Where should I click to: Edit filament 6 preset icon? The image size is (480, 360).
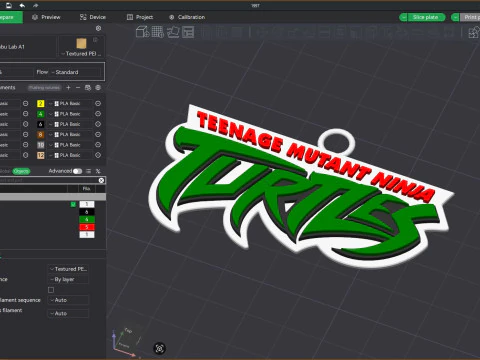point(98,124)
